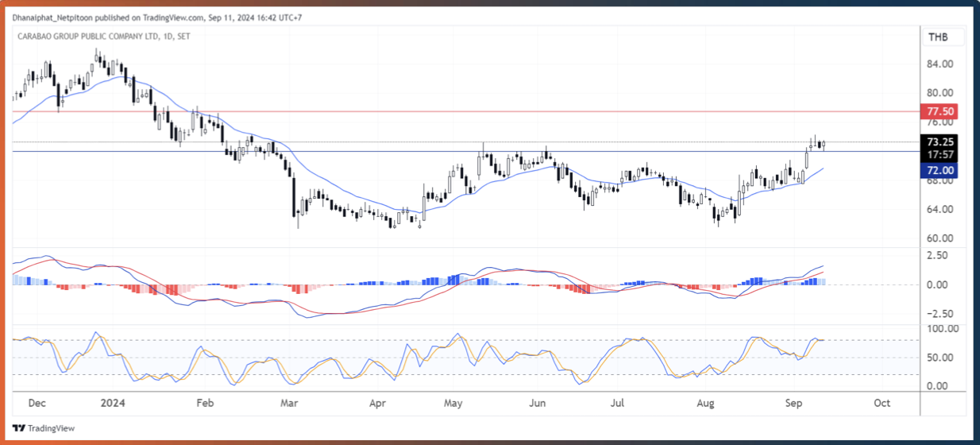Select the blue 72.00 price label
The image size is (980, 445).
coord(940,170)
